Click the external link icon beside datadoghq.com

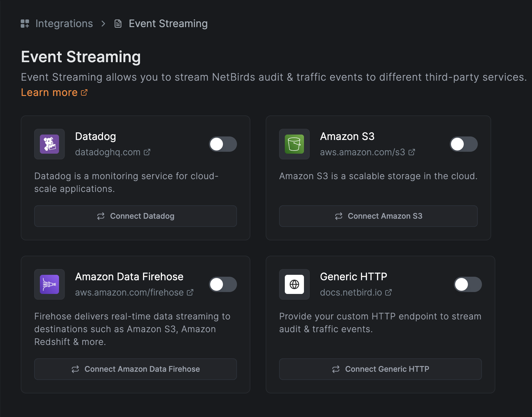pyautogui.click(x=147, y=152)
